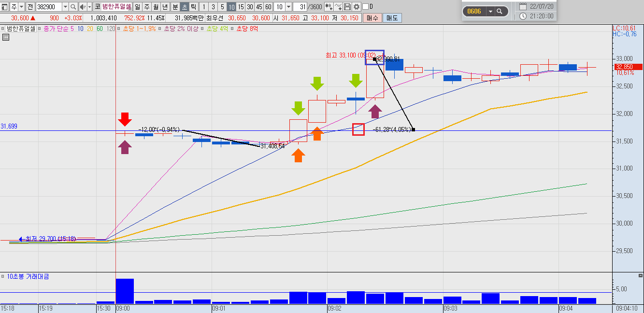Click the magnifier in the 0606 search box

pos(500,11)
